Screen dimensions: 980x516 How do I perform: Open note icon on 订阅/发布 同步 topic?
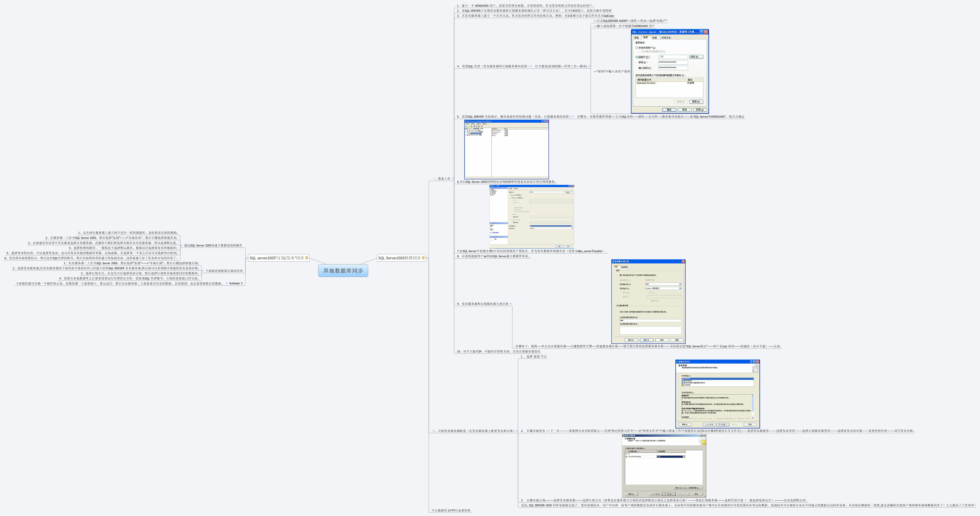(x=307, y=258)
